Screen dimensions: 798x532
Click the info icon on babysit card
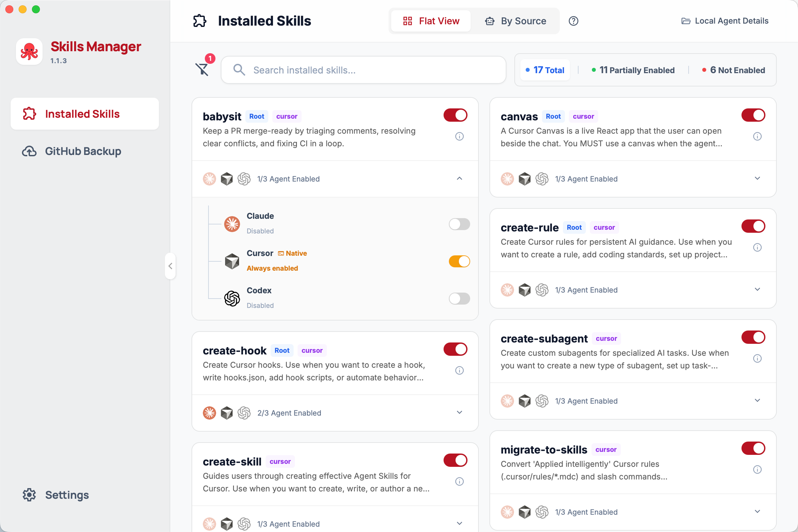[459, 136]
